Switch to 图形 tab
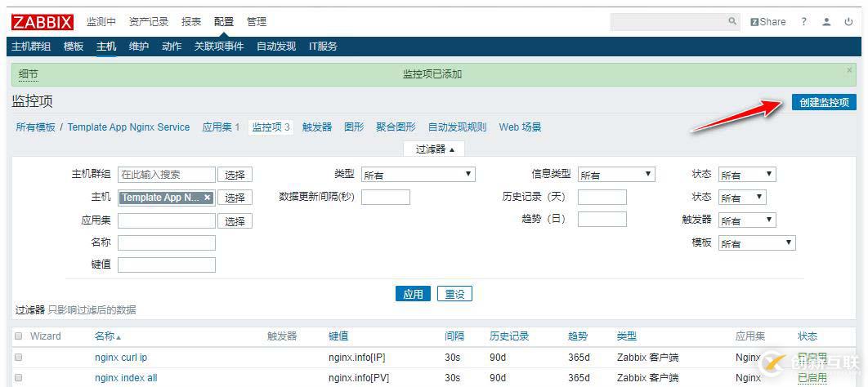The width and height of the screenshot is (868, 387). click(354, 127)
